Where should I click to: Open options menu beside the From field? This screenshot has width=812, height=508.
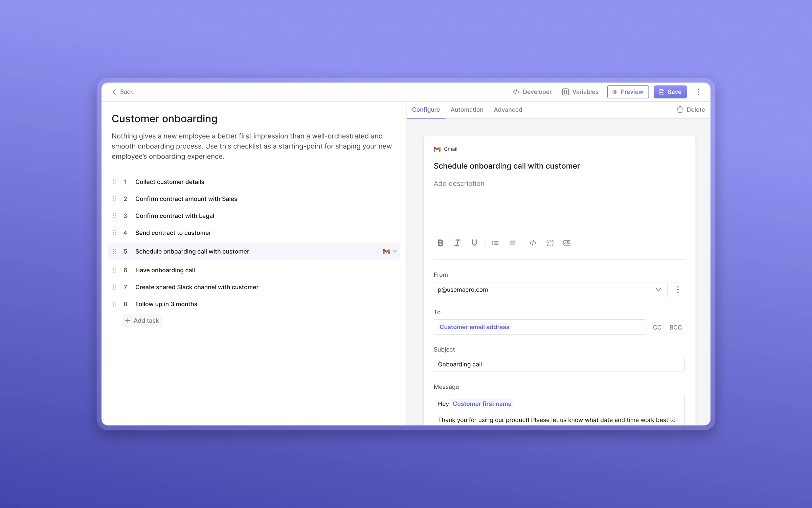tap(678, 290)
